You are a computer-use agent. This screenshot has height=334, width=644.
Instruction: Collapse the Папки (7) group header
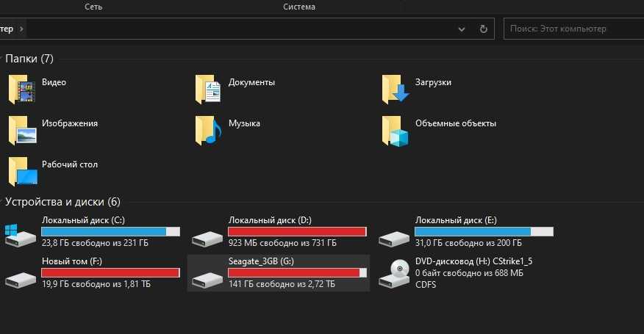29,59
